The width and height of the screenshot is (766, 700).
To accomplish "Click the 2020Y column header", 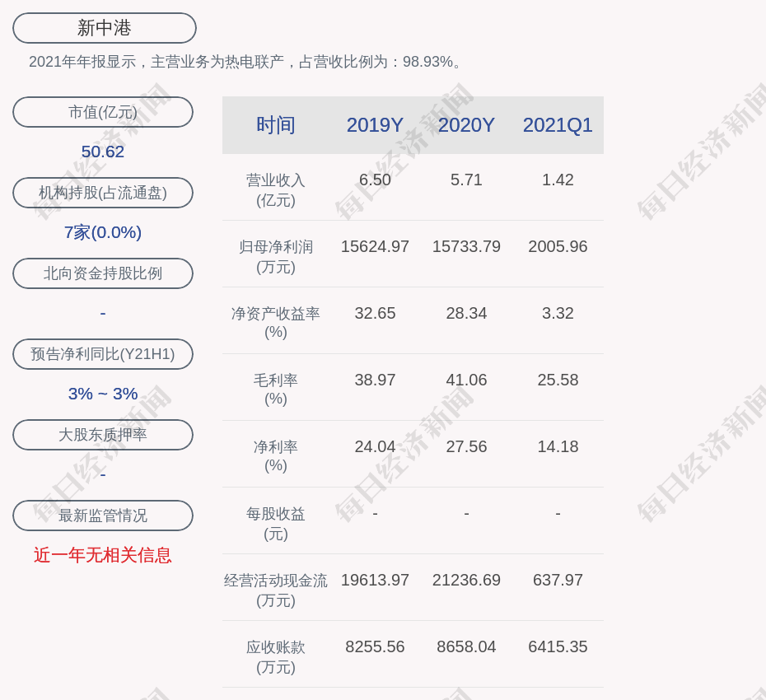I will tap(466, 125).
